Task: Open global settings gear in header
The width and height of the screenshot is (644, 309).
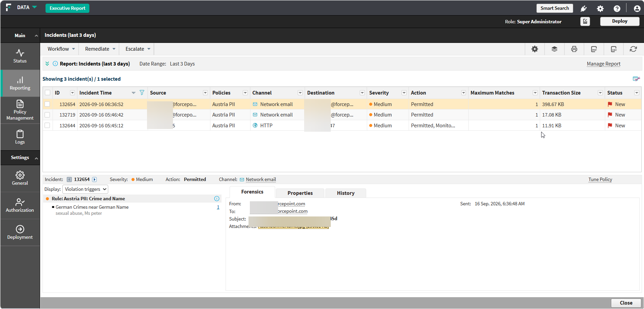Action: [600, 8]
